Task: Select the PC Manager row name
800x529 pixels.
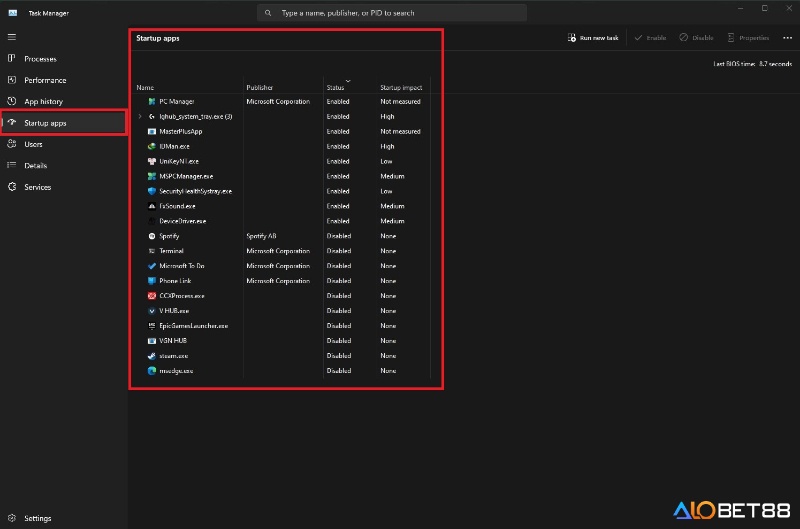Action: coord(177,102)
